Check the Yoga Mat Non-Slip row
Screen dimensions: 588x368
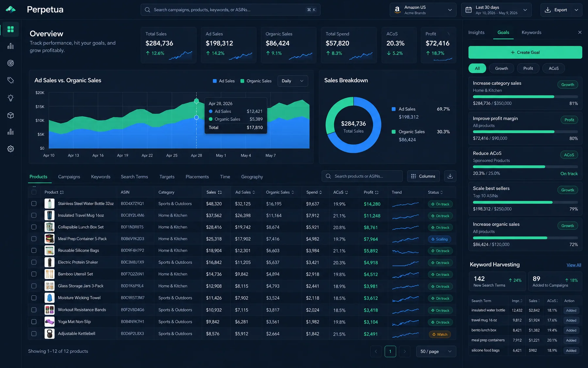34,322
